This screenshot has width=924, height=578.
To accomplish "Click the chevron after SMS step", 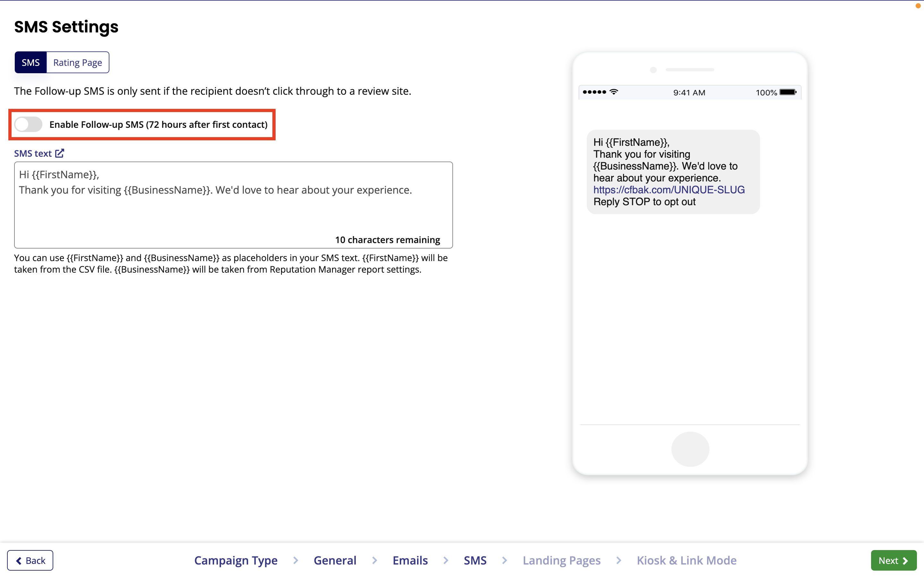I will 504,560.
